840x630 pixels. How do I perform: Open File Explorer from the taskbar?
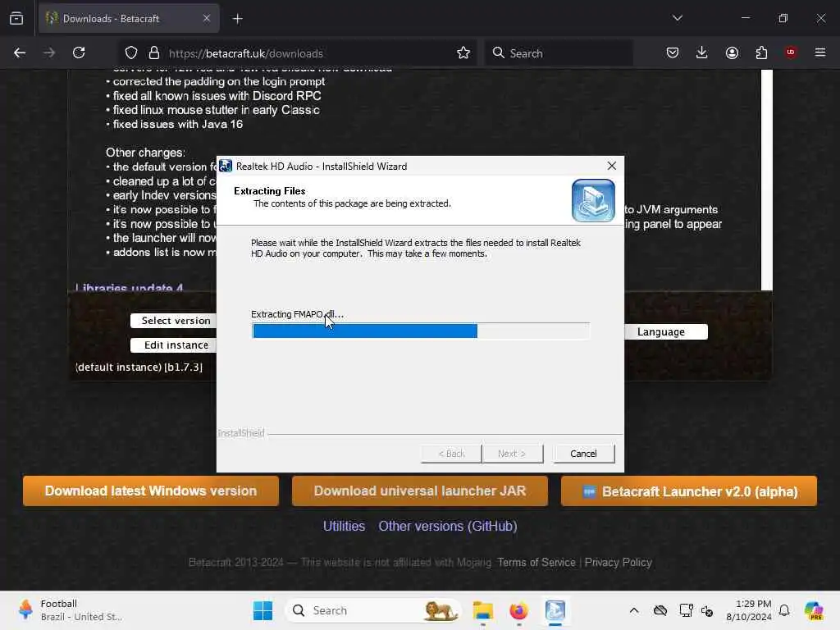coord(482,610)
